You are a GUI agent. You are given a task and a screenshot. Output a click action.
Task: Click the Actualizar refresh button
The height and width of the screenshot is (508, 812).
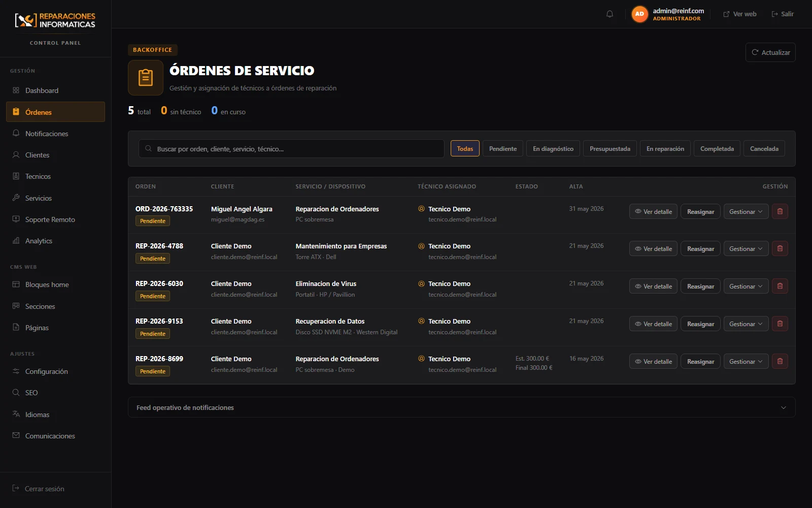[x=770, y=52]
